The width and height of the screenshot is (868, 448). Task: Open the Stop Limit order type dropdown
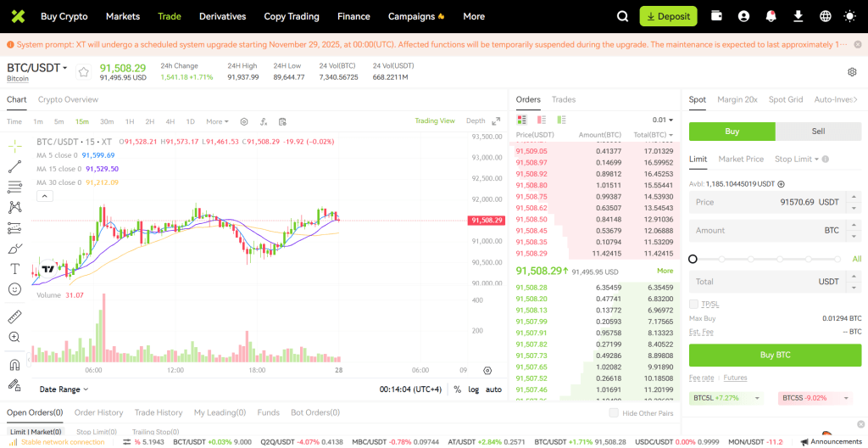pyautogui.click(x=797, y=160)
